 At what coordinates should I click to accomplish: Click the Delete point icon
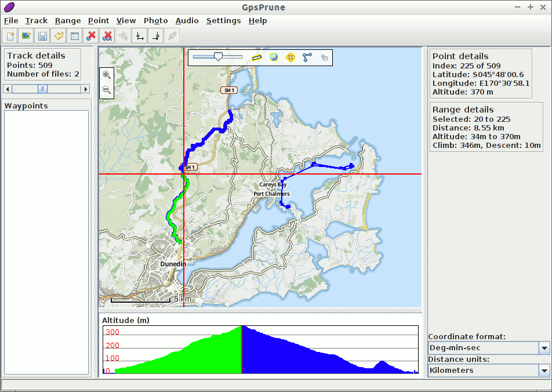tap(90, 36)
